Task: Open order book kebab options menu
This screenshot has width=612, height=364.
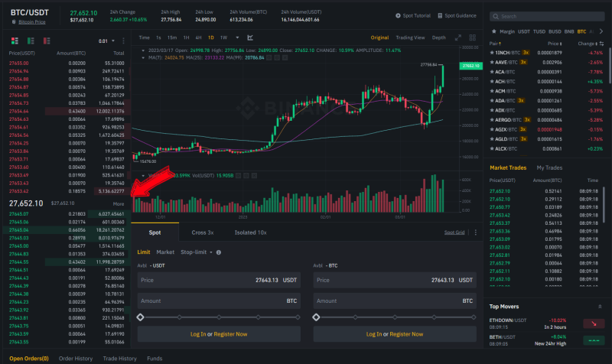Action: (x=123, y=41)
